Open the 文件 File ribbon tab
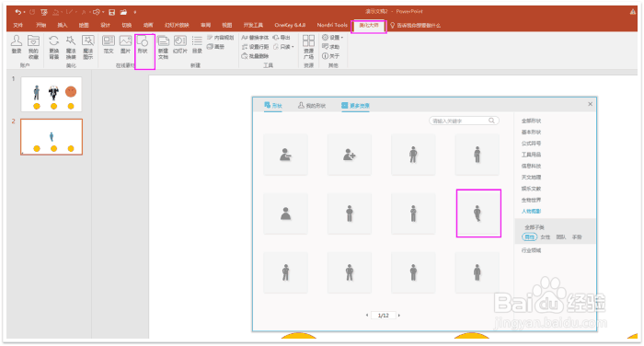This screenshot has width=644, height=346. pyautogui.click(x=18, y=25)
